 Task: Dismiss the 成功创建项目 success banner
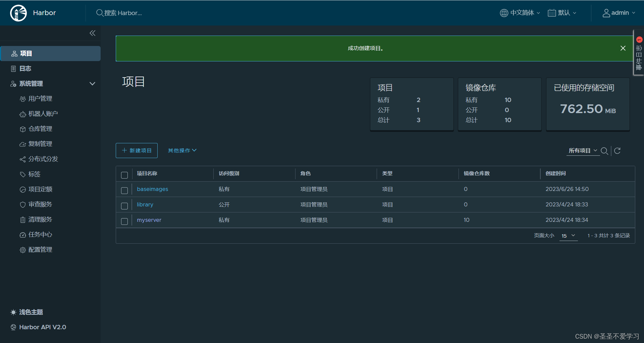tap(623, 48)
